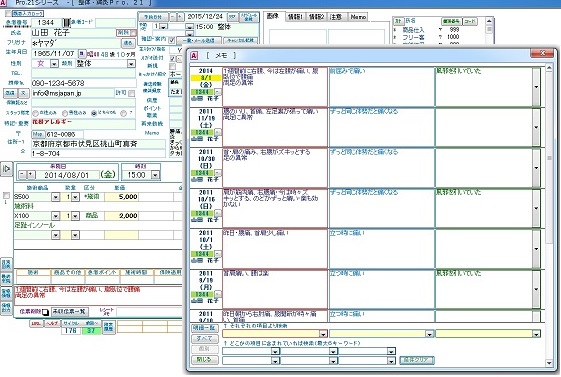This screenshot has height=377, width=561.
Task: Select the first staff preference radio button
Action: click(x=35, y=113)
